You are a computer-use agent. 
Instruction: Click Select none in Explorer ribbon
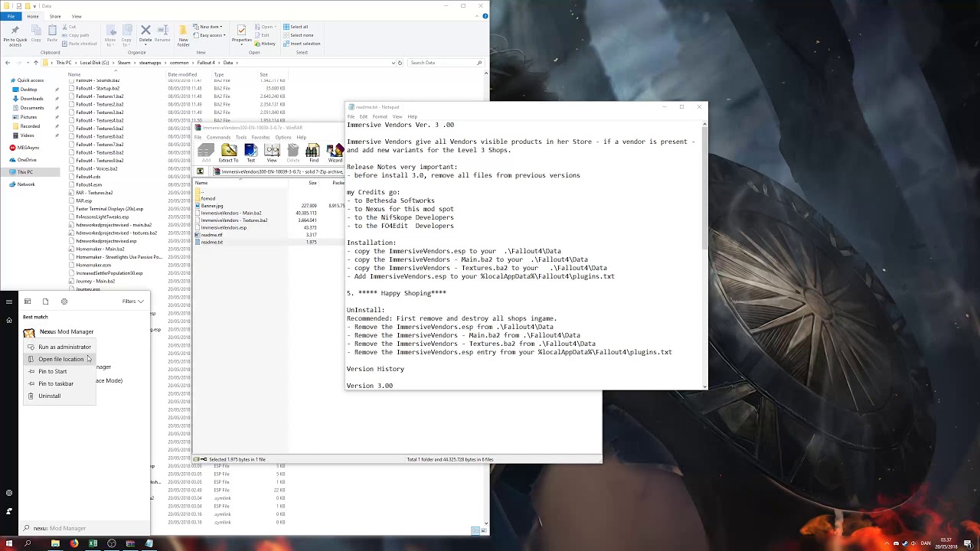[298, 35]
